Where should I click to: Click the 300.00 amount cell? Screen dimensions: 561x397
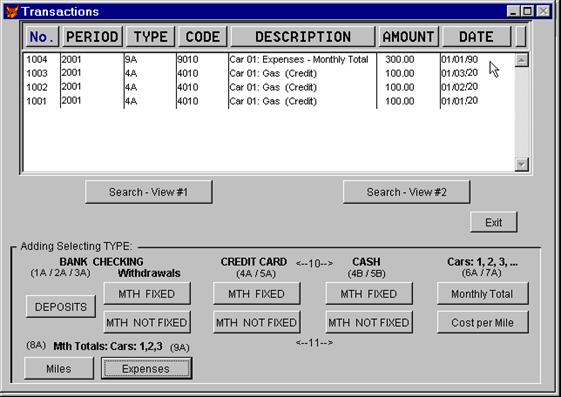(x=400, y=59)
